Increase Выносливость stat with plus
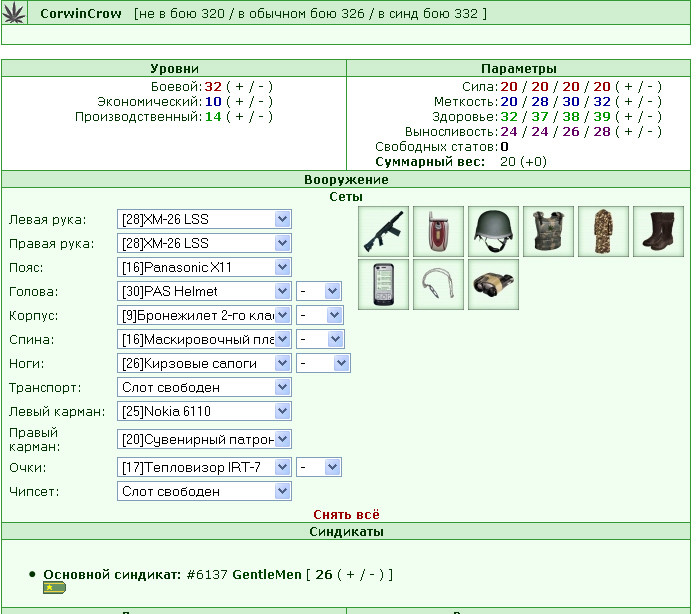This screenshot has width=696, height=614. pyautogui.click(x=628, y=132)
